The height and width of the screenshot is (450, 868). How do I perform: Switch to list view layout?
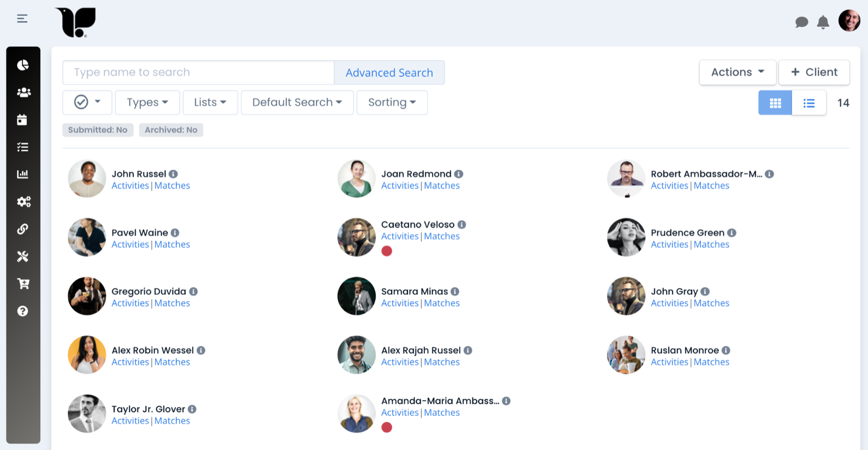pos(808,102)
